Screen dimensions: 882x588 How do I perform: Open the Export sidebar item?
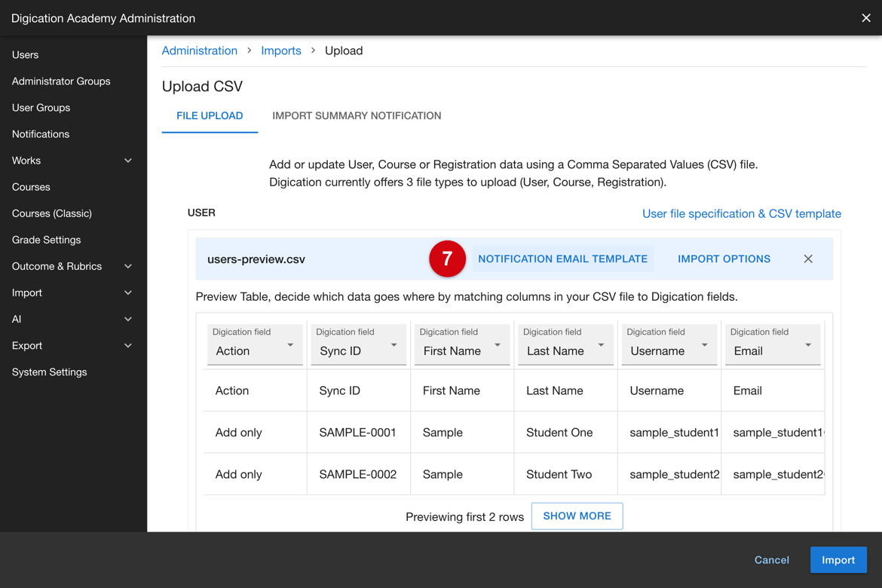click(27, 345)
